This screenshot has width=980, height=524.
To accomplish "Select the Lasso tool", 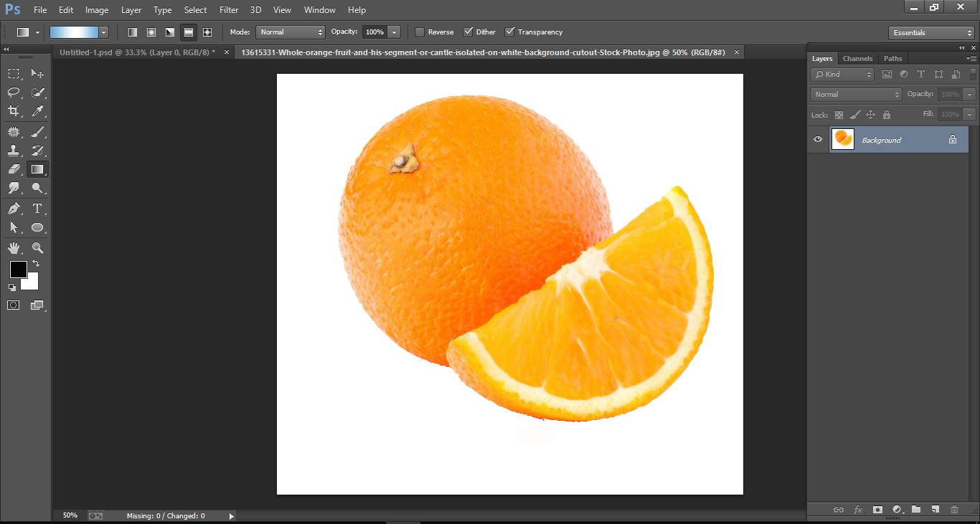I will click(13, 92).
